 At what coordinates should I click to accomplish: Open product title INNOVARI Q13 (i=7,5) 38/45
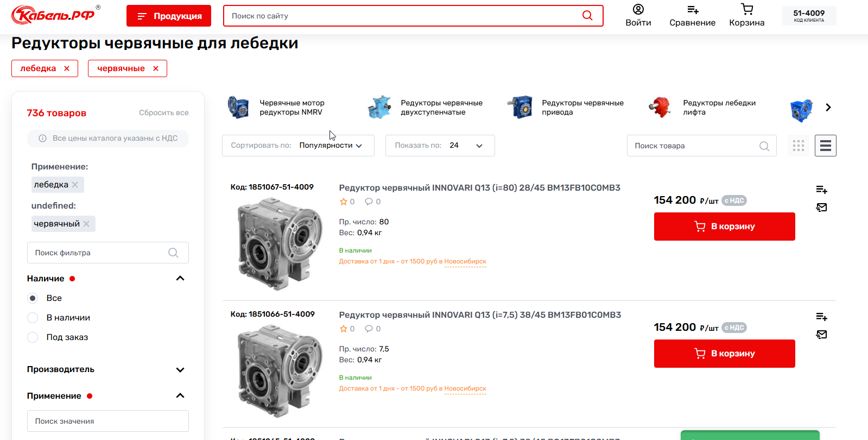click(x=480, y=315)
